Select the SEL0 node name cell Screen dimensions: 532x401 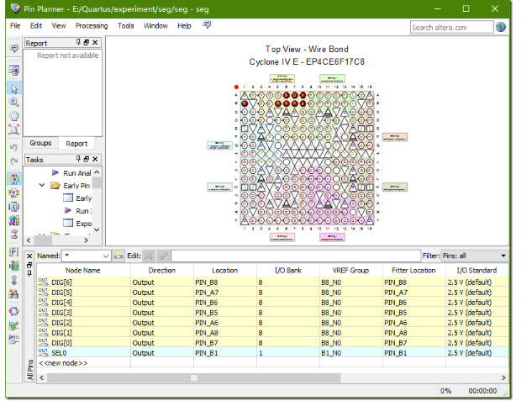(83, 353)
